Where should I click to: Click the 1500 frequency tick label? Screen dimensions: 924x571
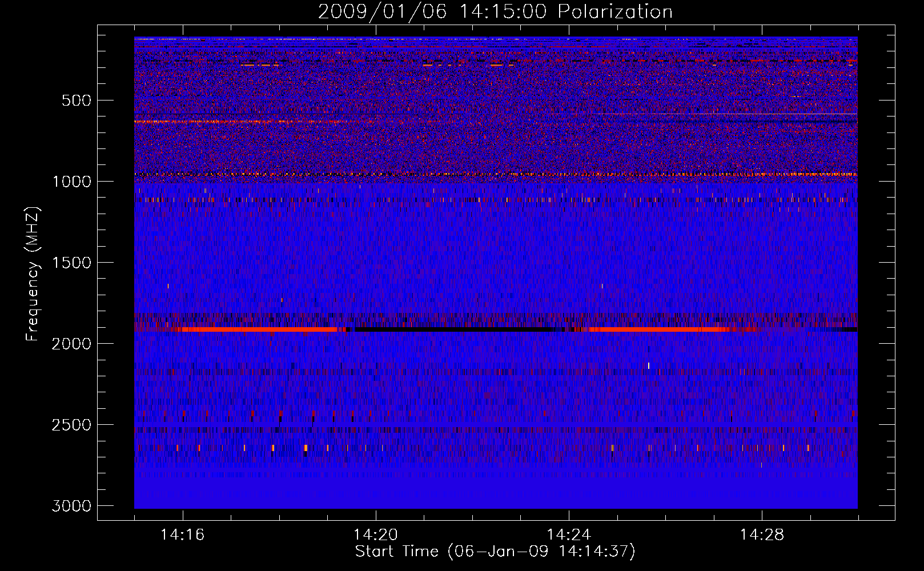click(72, 263)
